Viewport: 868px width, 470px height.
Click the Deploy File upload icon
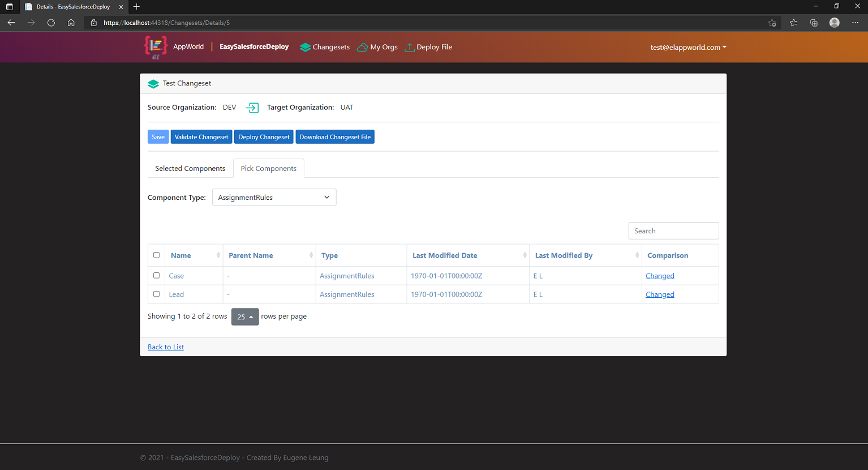point(410,48)
